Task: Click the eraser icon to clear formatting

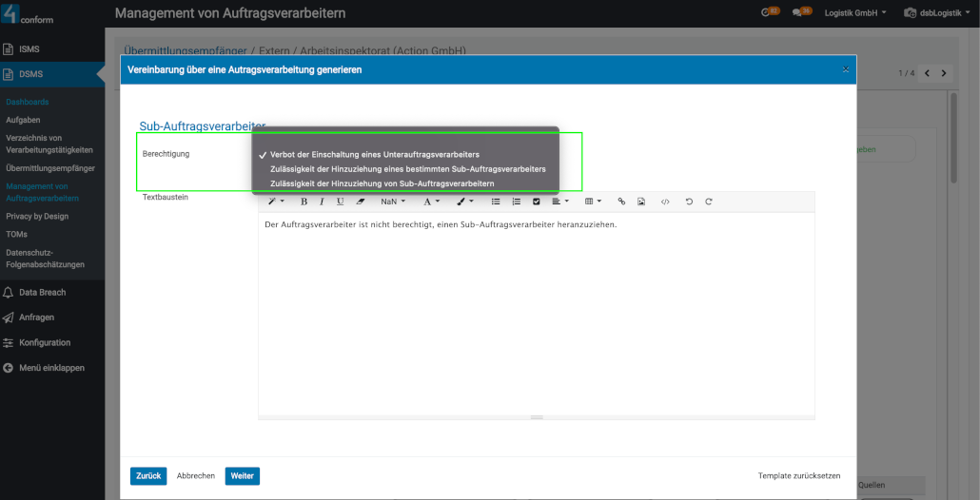Action: [x=360, y=202]
